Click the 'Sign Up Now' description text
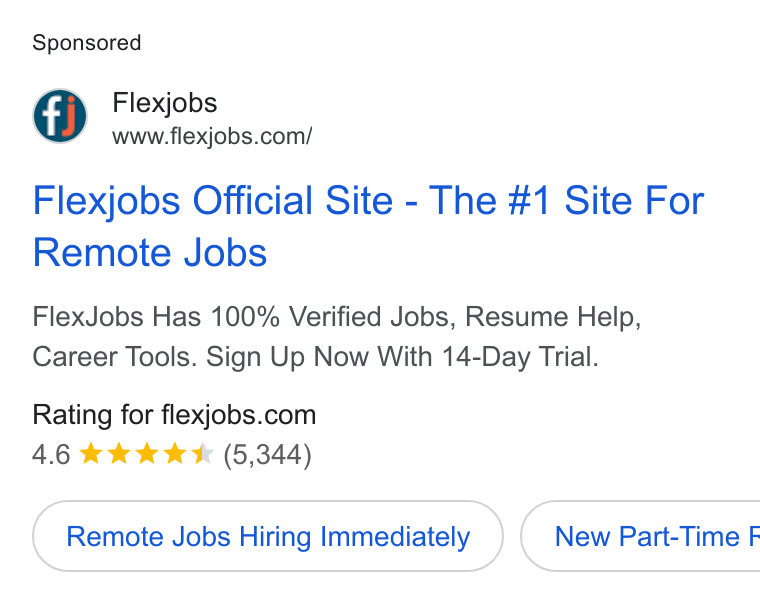 287,358
